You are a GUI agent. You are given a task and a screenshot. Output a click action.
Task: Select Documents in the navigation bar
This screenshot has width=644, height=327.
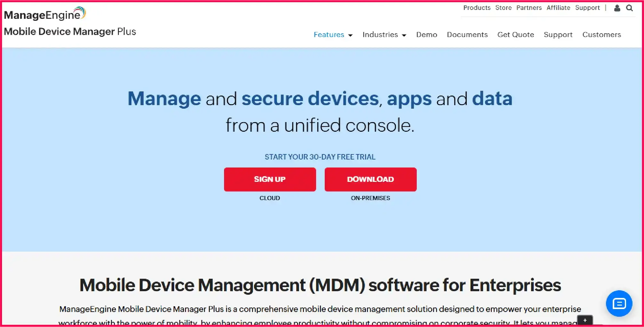467,35
